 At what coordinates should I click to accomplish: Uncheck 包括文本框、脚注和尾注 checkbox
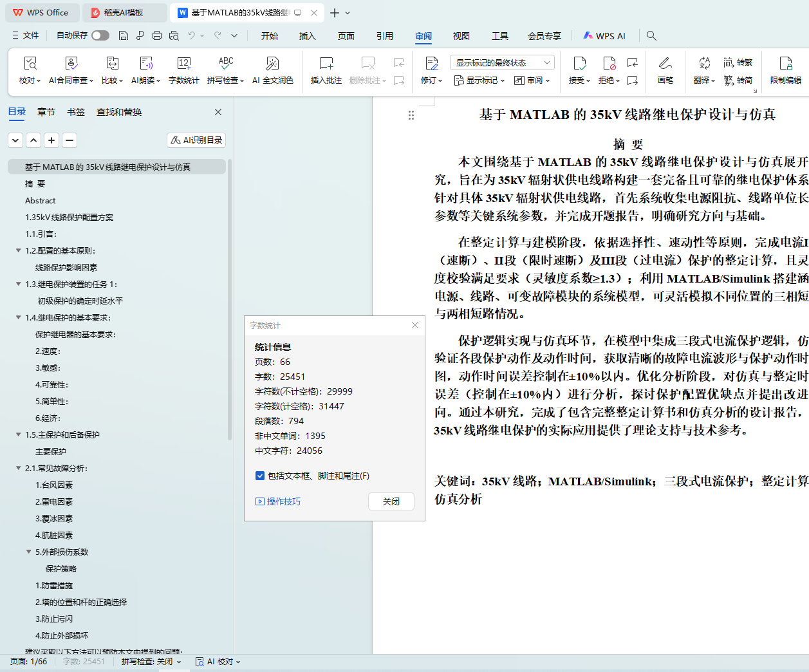pyautogui.click(x=260, y=476)
